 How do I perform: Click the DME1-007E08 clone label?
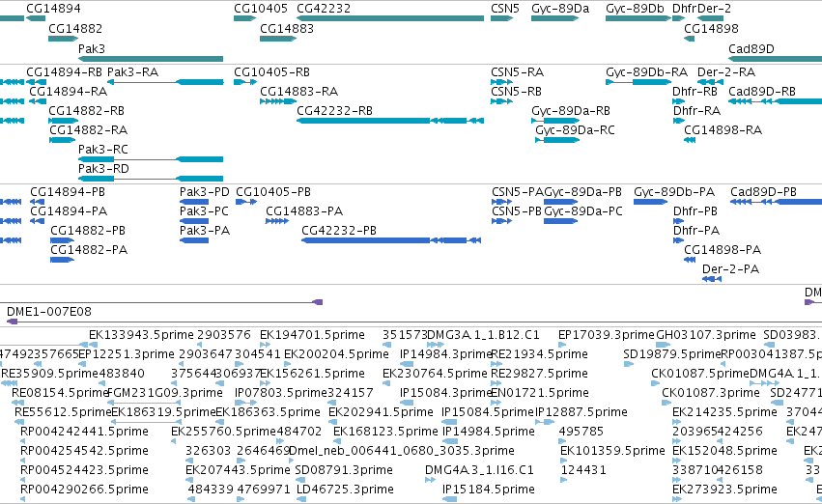[x=48, y=312]
